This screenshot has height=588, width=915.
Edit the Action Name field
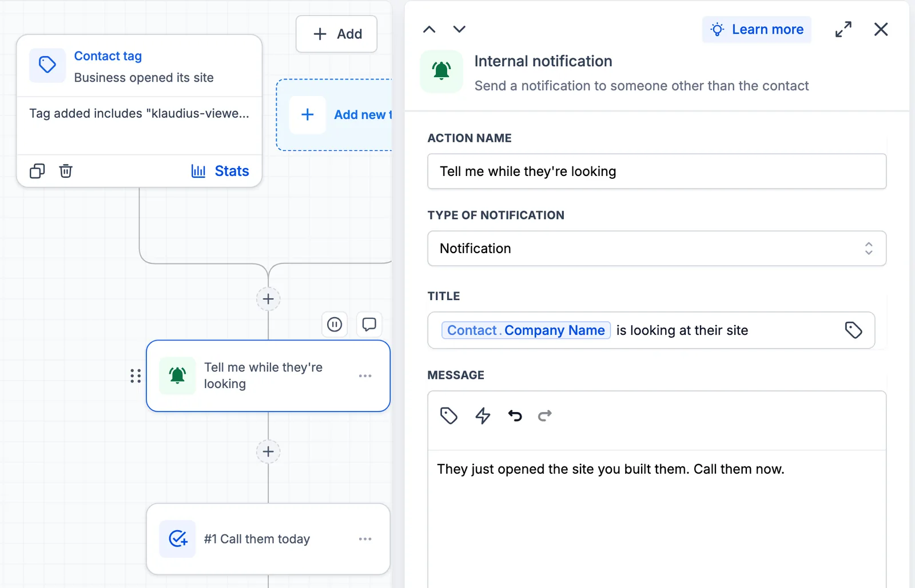[x=657, y=171]
